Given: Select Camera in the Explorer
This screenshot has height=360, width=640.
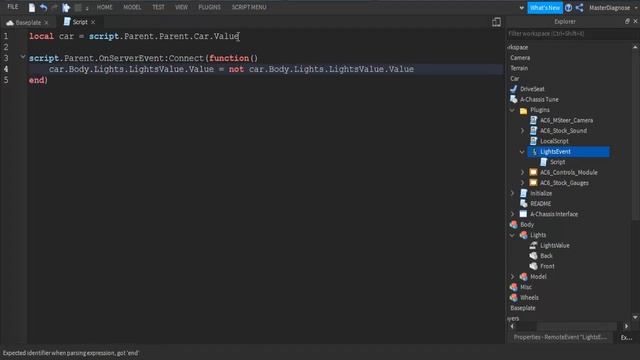Looking at the screenshot, I should tap(520, 58).
